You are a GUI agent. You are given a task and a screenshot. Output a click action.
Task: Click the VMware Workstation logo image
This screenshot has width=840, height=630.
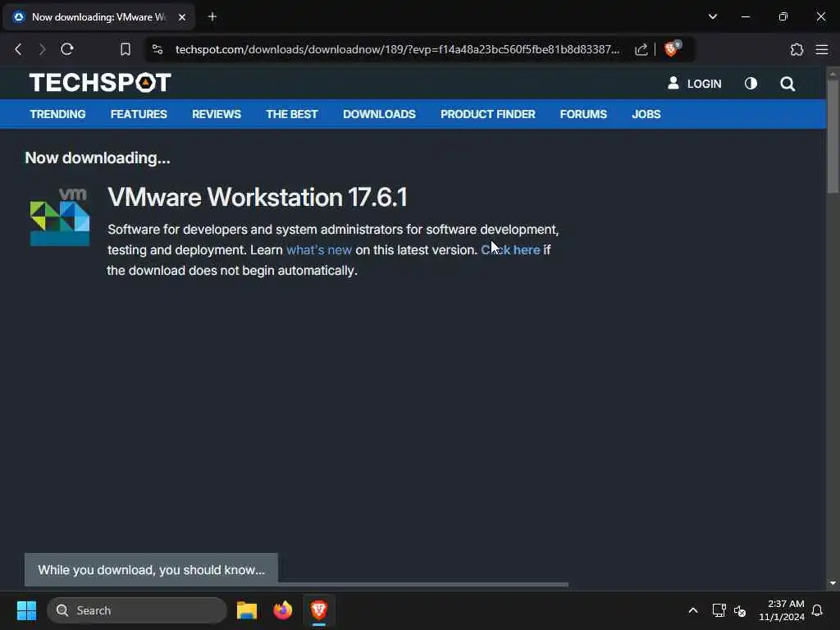point(60,217)
